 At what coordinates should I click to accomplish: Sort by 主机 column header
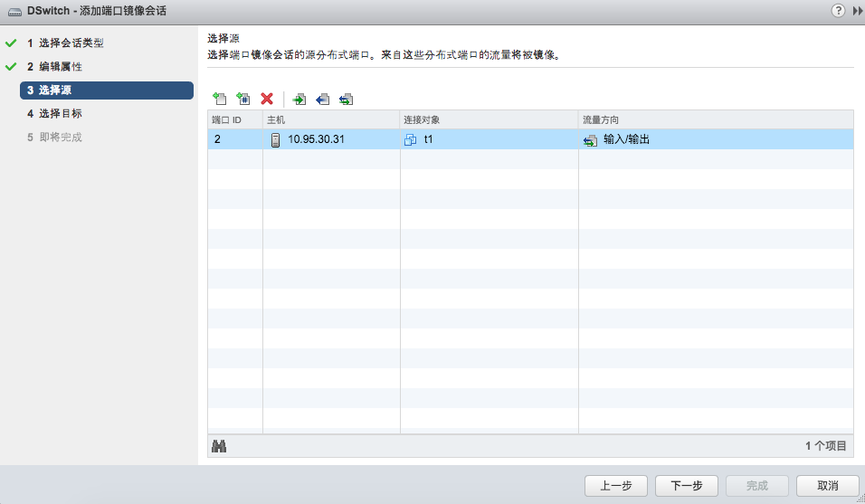pyautogui.click(x=331, y=119)
